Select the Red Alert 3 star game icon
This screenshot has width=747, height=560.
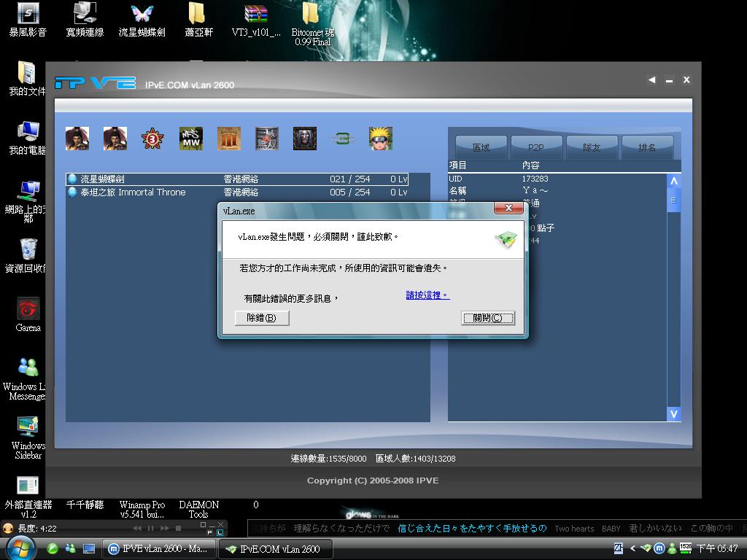coord(152,139)
